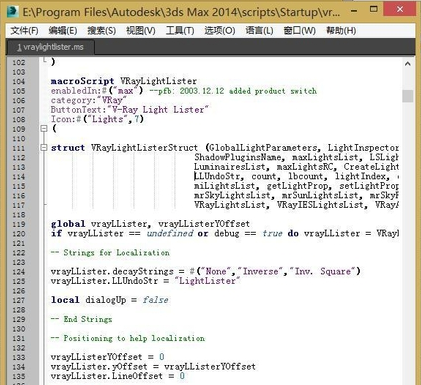The width and height of the screenshot is (421, 385).
Task: Open the 搜索(S) menu
Action: [102, 31]
